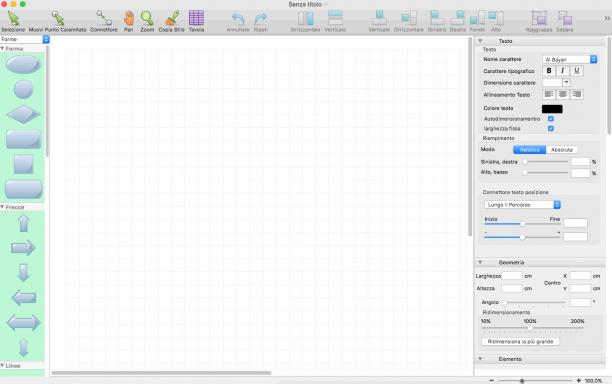This screenshot has height=384, width=612.
Task: Collapse the Geometria panel section
Action: [x=480, y=262]
